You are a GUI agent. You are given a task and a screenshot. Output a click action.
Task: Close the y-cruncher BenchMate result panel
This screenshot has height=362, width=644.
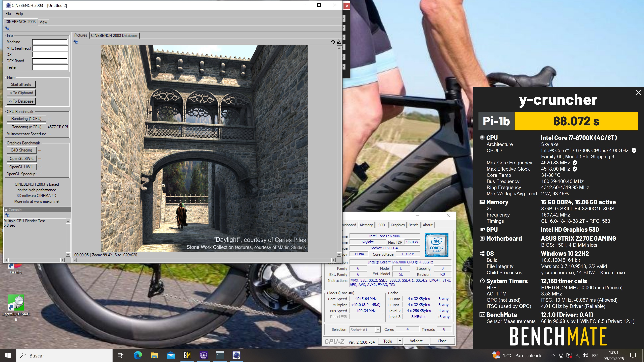tap(638, 93)
